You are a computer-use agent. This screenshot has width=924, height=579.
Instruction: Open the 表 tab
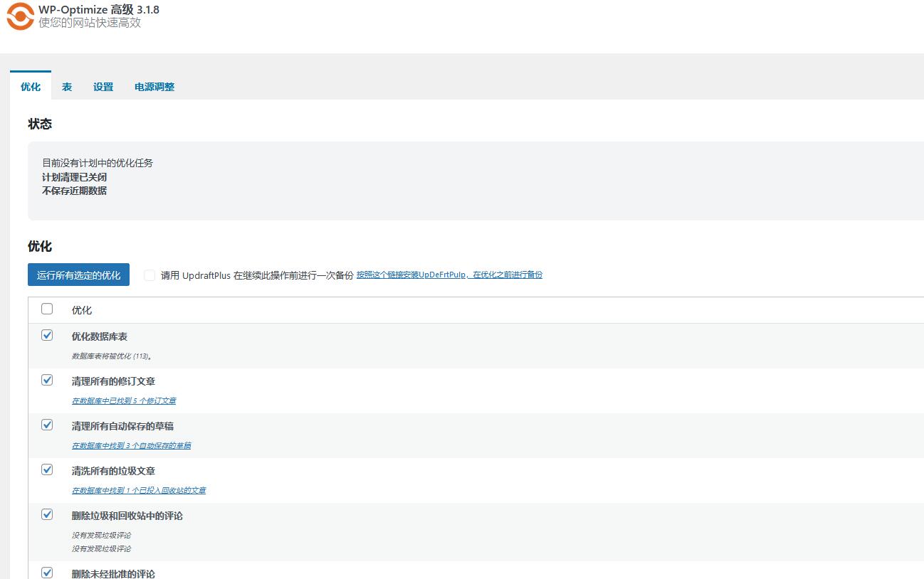(67, 87)
